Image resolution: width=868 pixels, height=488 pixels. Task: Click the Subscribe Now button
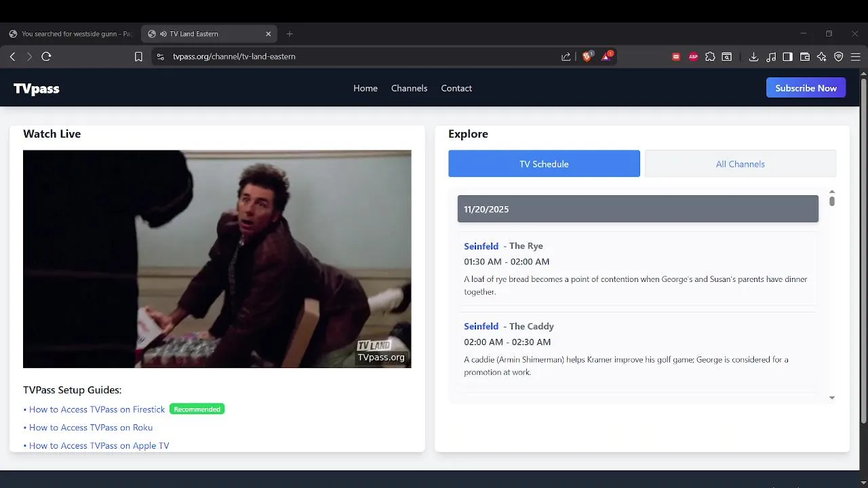point(806,88)
